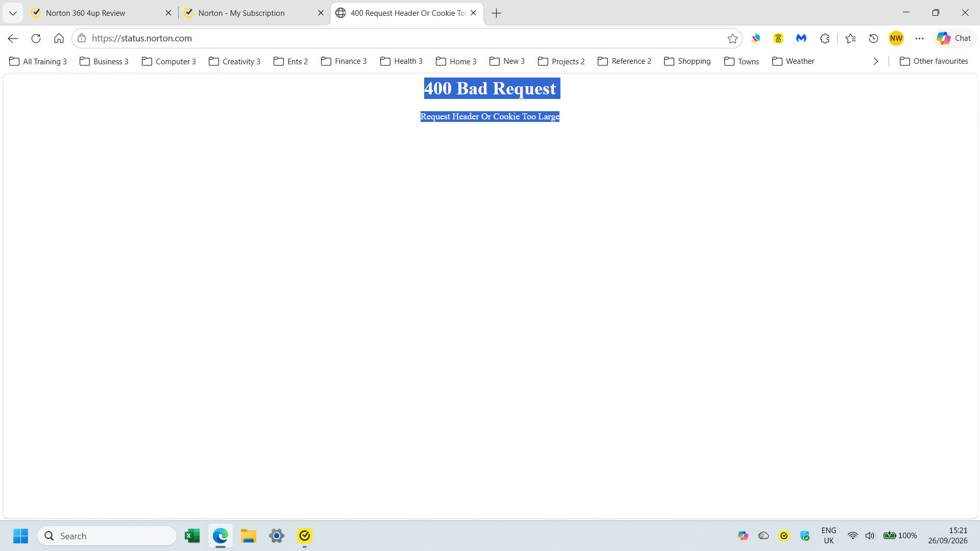Open the NW profile avatar
980x551 pixels.
(x=896, y=38)
